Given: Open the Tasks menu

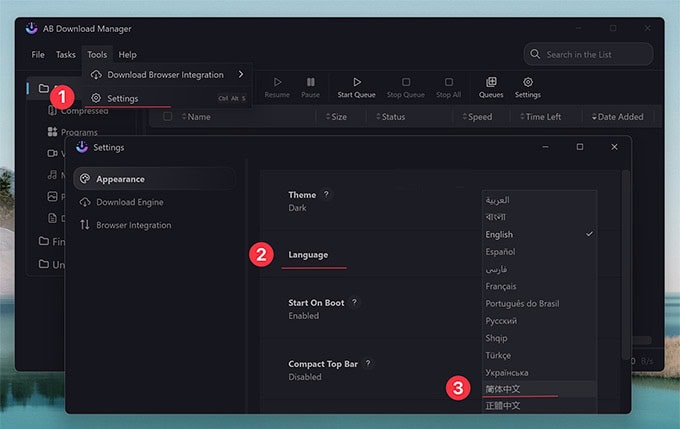Looking at the screenshot, I should click(x=65, y=55).
